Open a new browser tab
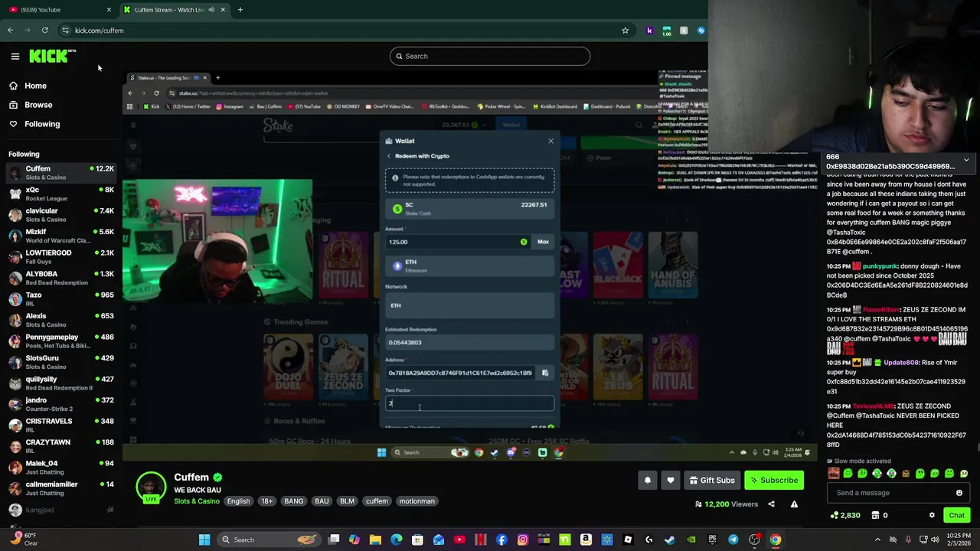 (x=240, y=10)
